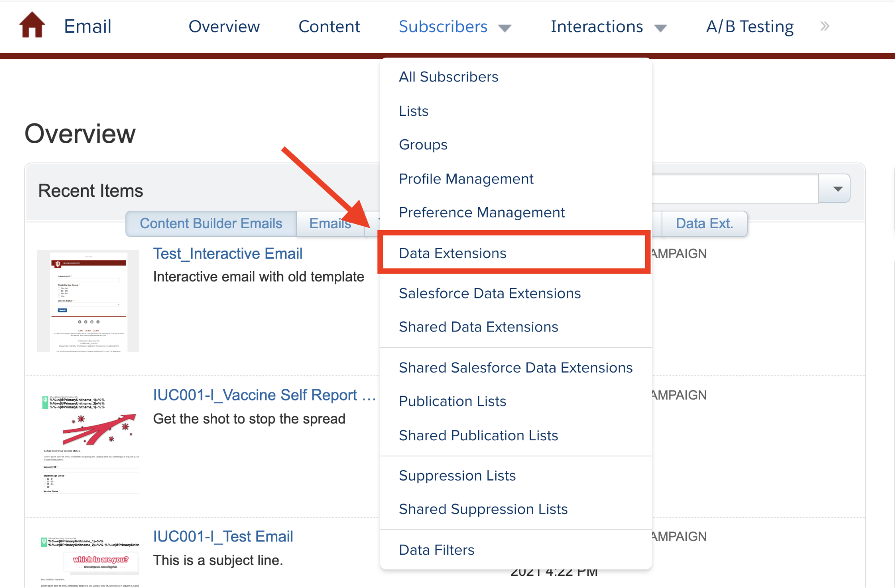Click the Overview page heading
Viewport: 895px width, 588px height.
[80, 133]
